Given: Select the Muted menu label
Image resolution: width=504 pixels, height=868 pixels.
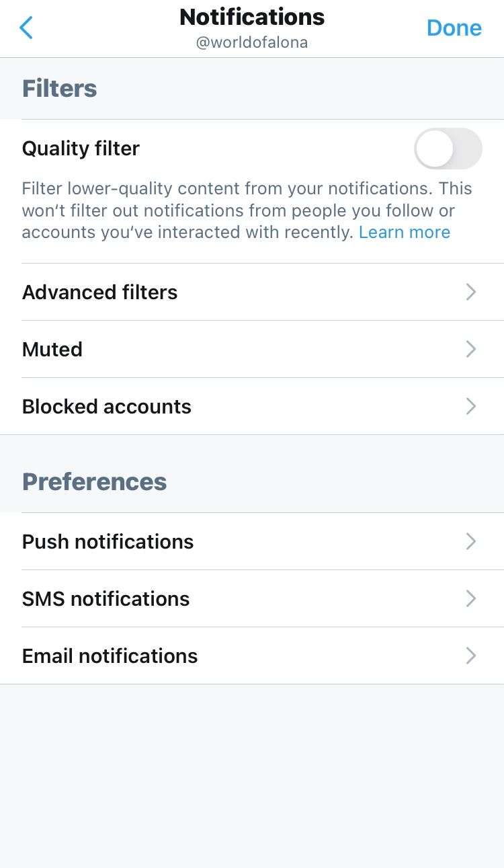Looking at the screenshot, I should [52, 350].
